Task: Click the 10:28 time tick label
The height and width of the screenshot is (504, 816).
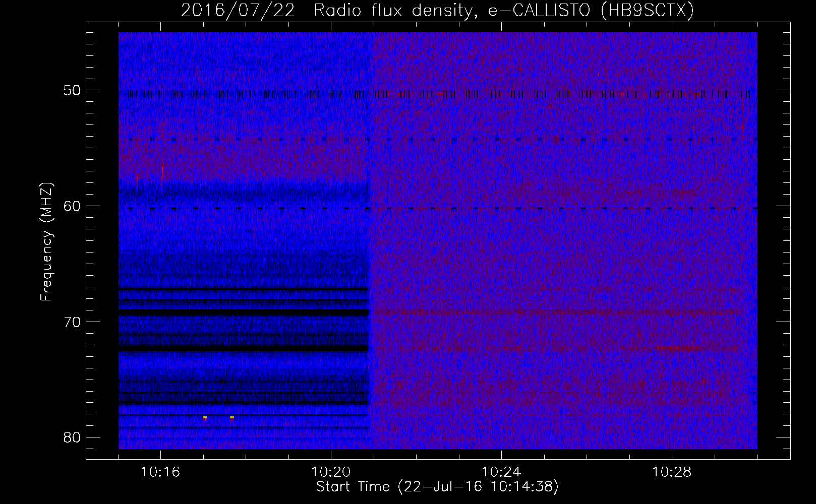Action: pyautogui.click(x=672, y=472)
